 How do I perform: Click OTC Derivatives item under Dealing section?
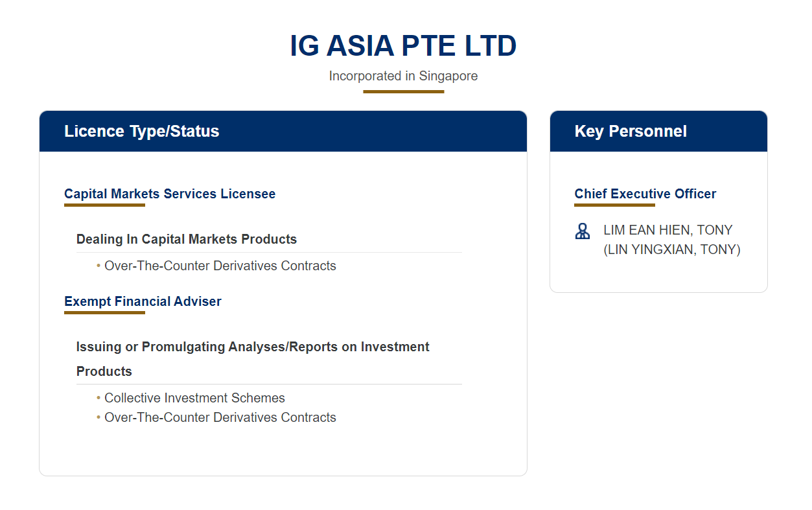tap(220, 266)
